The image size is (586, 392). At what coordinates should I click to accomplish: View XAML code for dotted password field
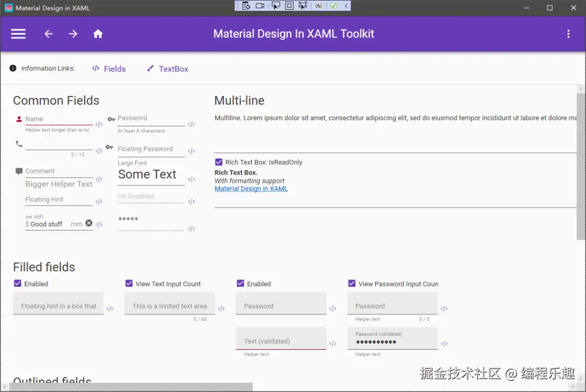192,228
